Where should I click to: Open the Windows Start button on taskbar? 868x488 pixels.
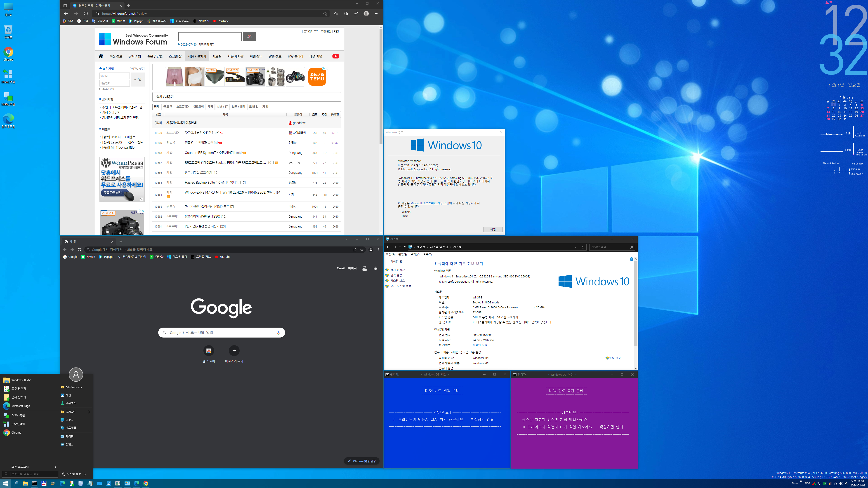(5, 483)
